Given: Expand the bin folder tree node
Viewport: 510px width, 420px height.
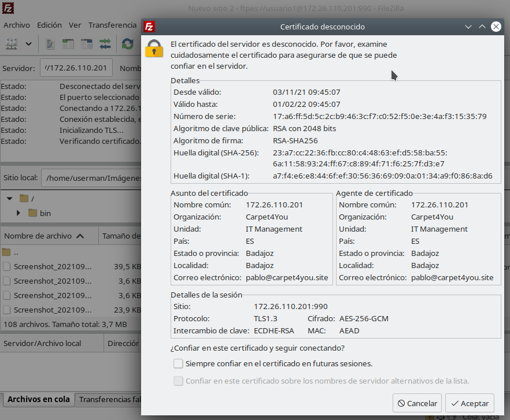Looking at the screenshot, I should [x=19, y=213].
